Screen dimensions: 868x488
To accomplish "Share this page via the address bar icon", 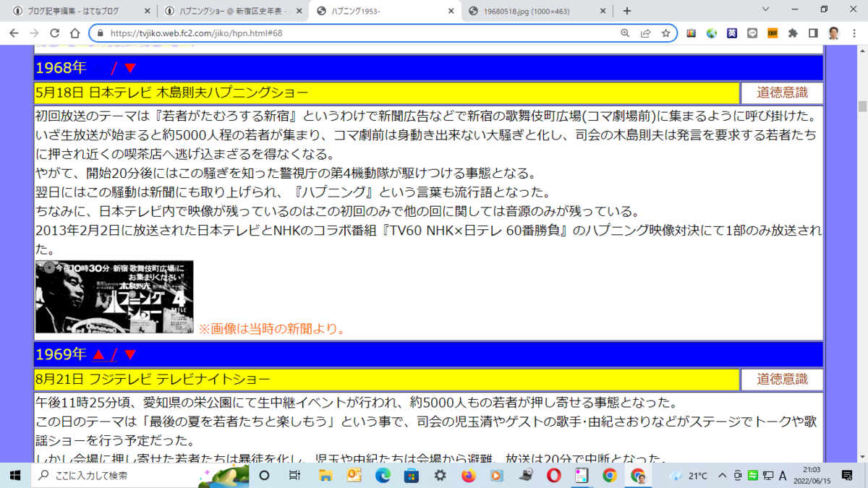I will pos(645,33).
